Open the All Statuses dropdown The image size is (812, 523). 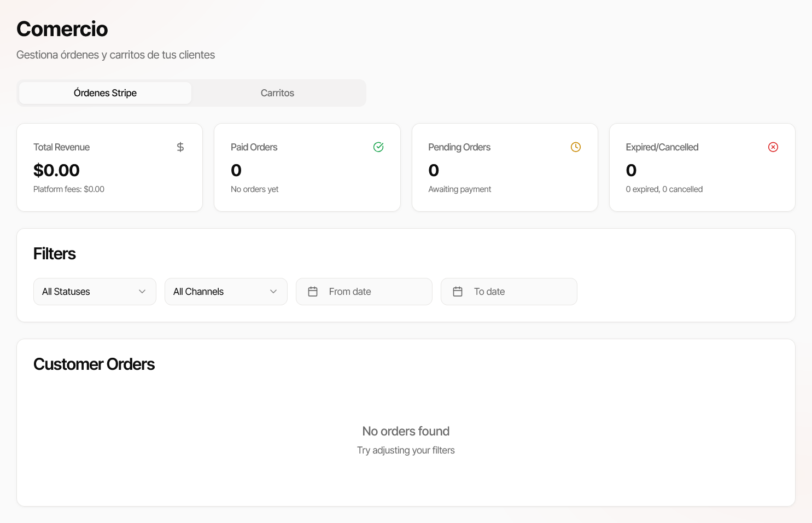pyautogui.click(x=95, y=292)
